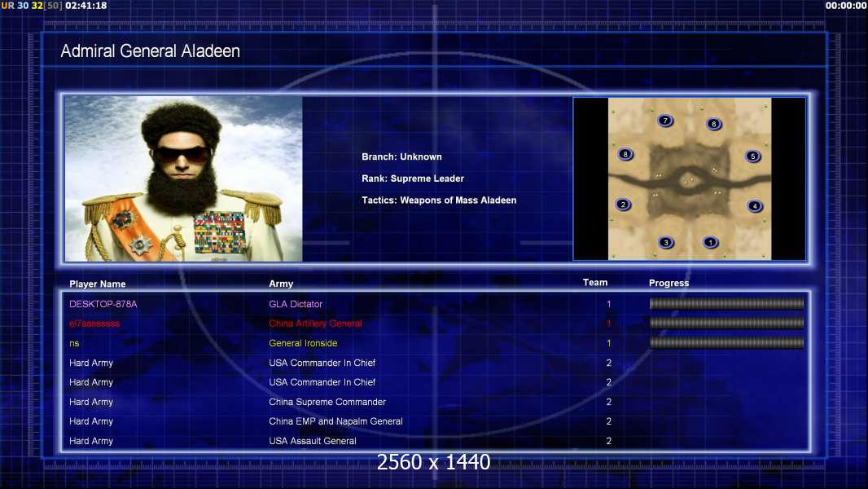The height and width of the screenshot is (489, 868).
Task: Click the Player Name column header
Action: pos(98,284)
